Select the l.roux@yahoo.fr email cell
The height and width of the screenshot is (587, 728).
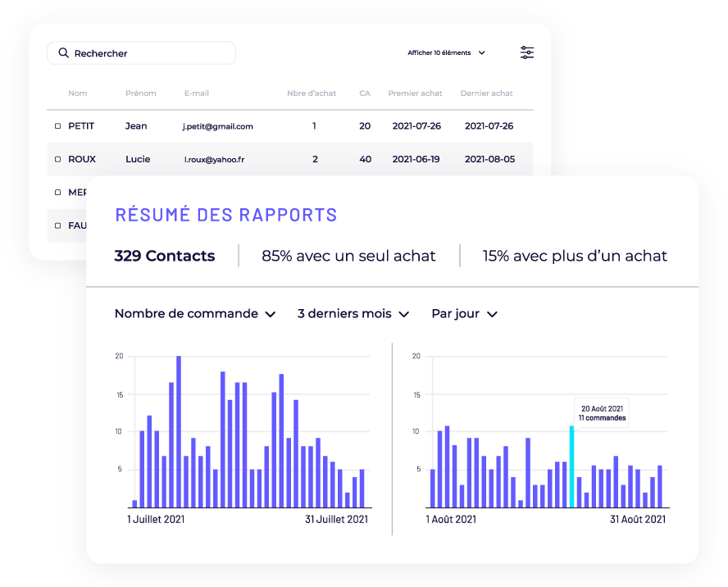tap(214, 159)
